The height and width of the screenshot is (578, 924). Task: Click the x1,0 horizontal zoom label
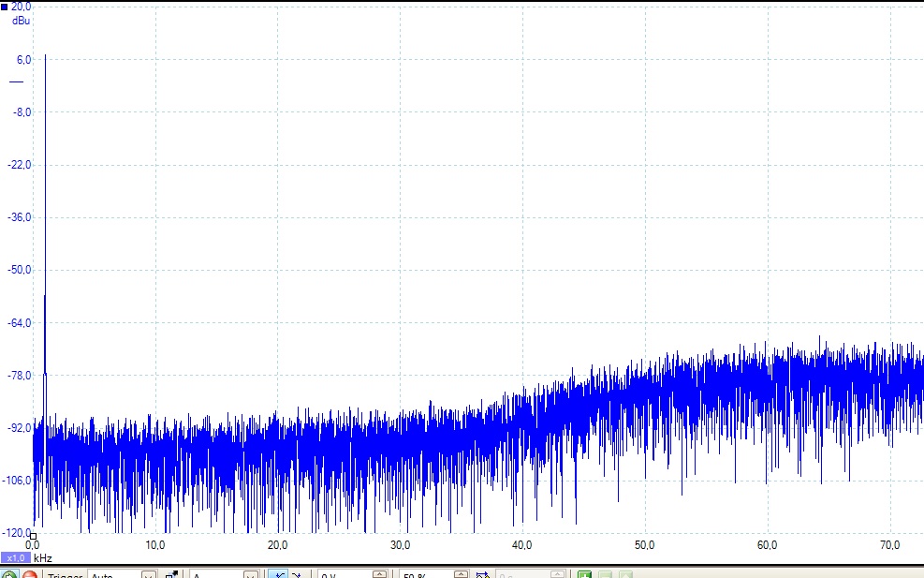pyautogui.click(x=16, y=558)
